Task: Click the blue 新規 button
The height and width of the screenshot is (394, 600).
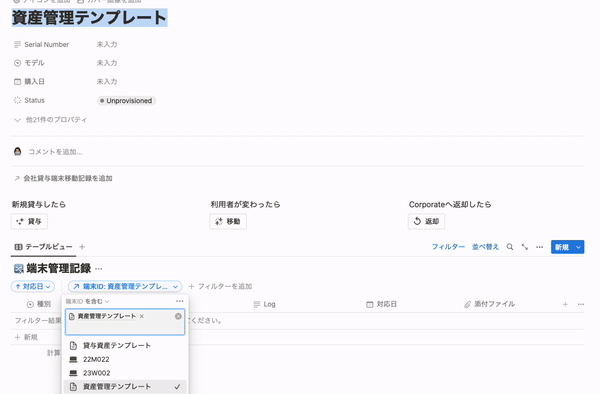Action: click(x=562, y=247)
